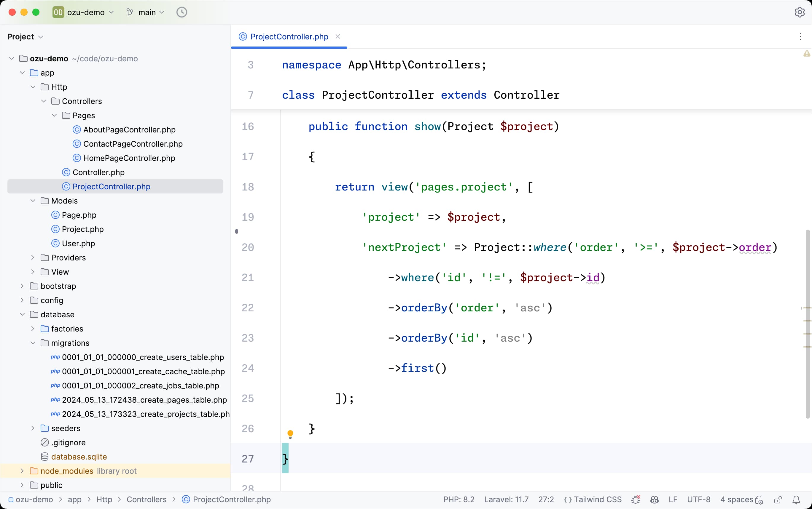
Task: Collapse the migrations folder
Action: [x=33, y=343]
